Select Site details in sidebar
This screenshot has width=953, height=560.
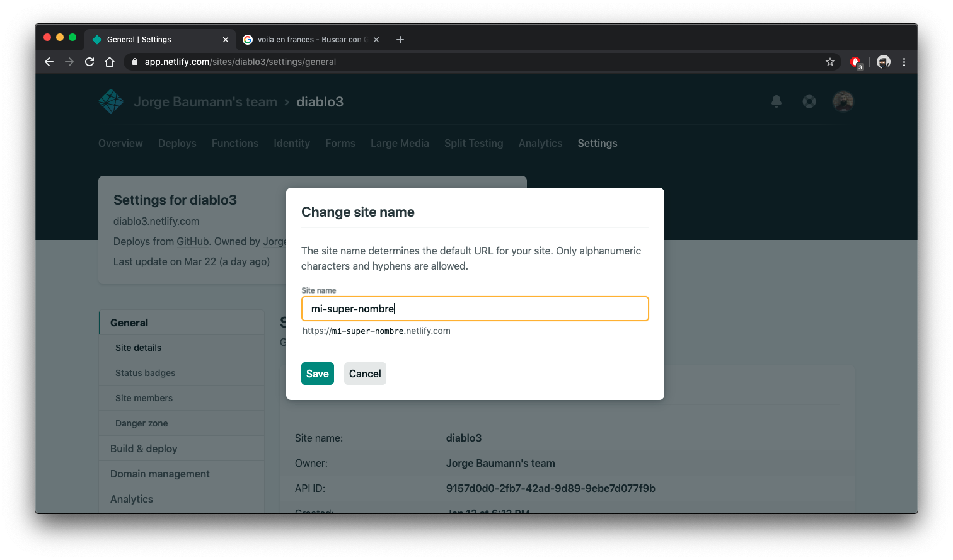point(182,348)
